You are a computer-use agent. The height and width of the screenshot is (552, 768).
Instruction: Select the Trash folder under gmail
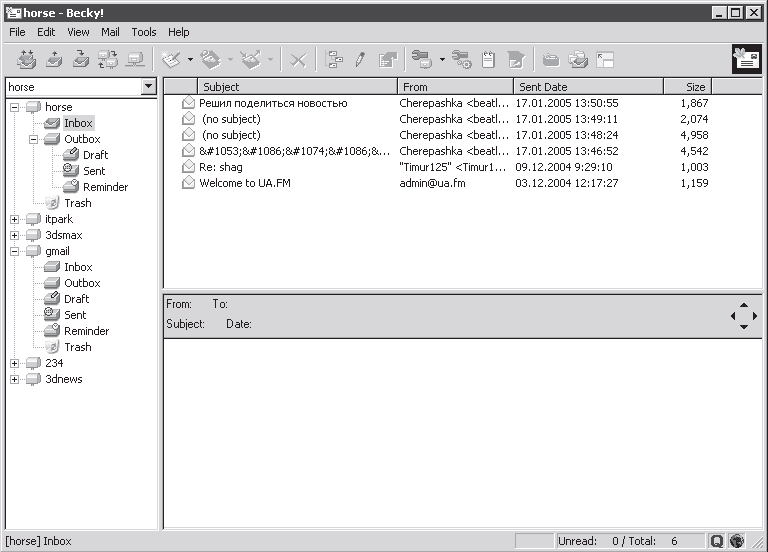pyautogui.click(x=77, y=347)
